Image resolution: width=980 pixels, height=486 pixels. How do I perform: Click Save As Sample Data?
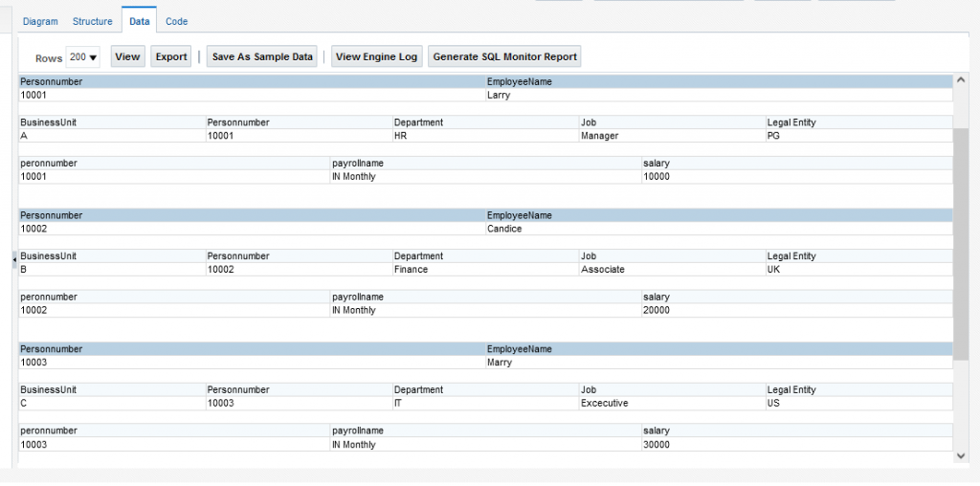262,57
